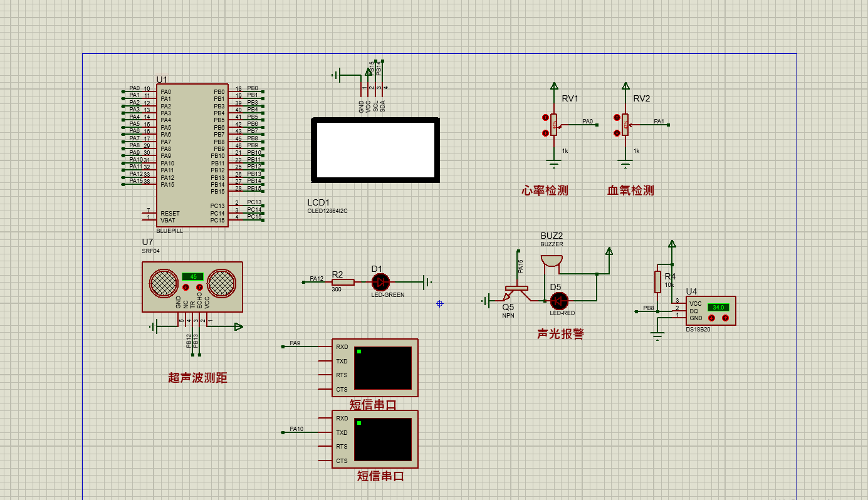Click the SRF04 right red adjust button
Image resolution: width=868 pixels, height=500 pixels.
pos(200,287)
